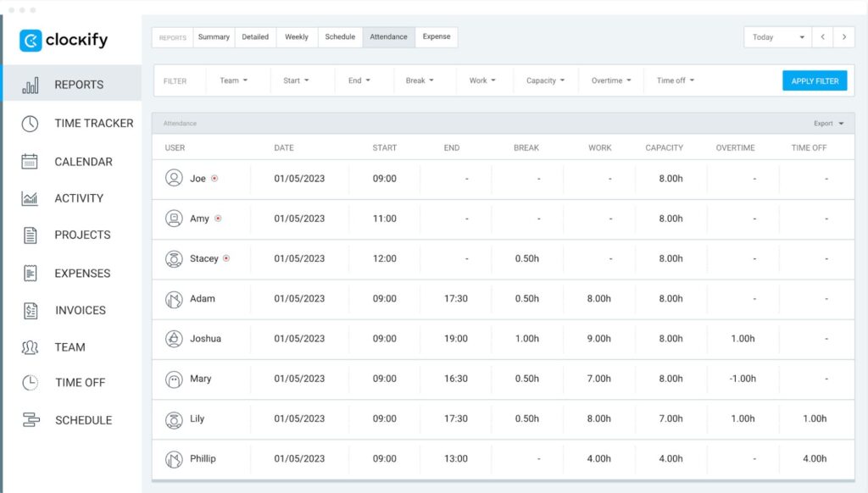This screenshot has height=493, width=868.
Task: Switch to the Weekly report tab
Action: point(297,37)
